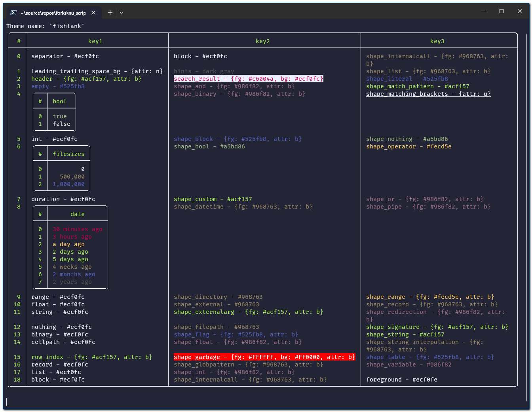
Task: Click the 'int - #ecf0fc' entry
Action: click(55, 139)
